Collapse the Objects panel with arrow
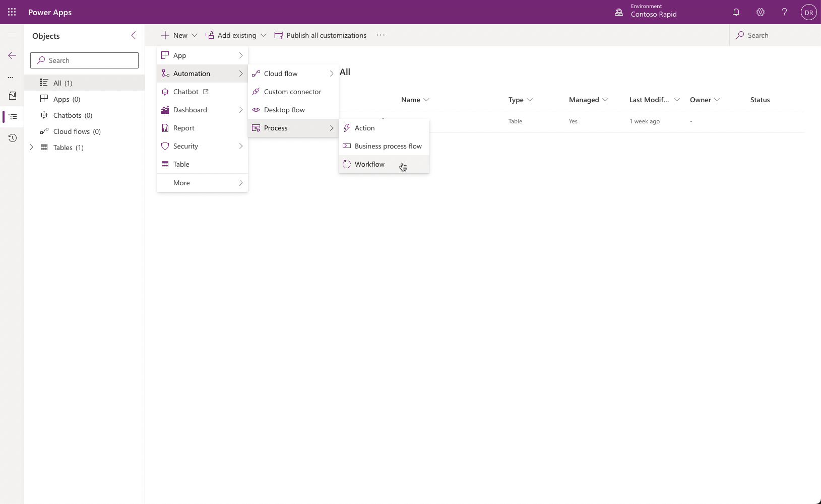The width and height of the screenshot is (821, 504). click(133, 35)
